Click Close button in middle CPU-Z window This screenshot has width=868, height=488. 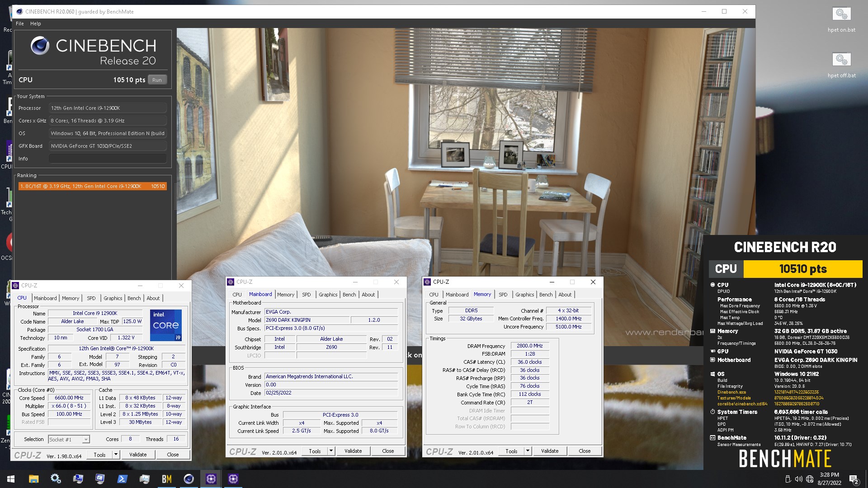(x=388, y=451)
